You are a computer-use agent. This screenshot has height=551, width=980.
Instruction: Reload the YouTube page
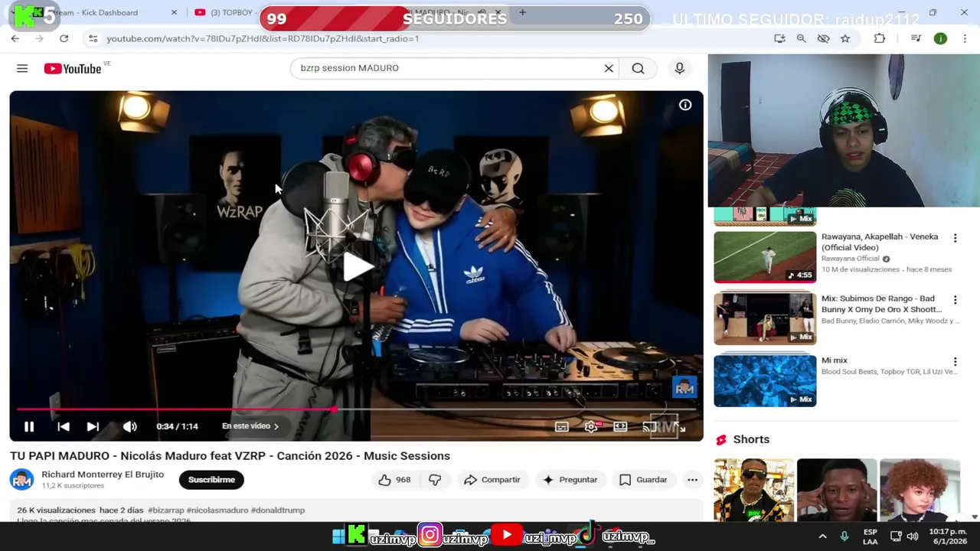64,38
